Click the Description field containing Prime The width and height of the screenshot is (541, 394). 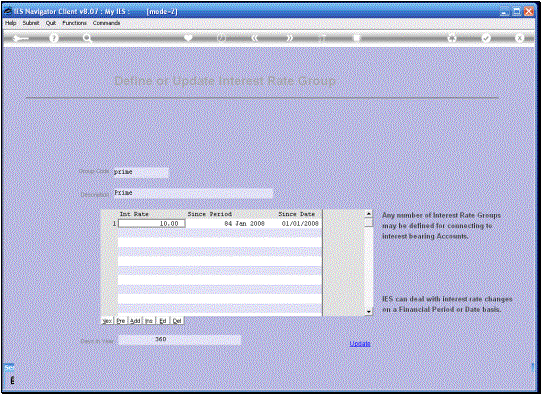pos(193,193)
